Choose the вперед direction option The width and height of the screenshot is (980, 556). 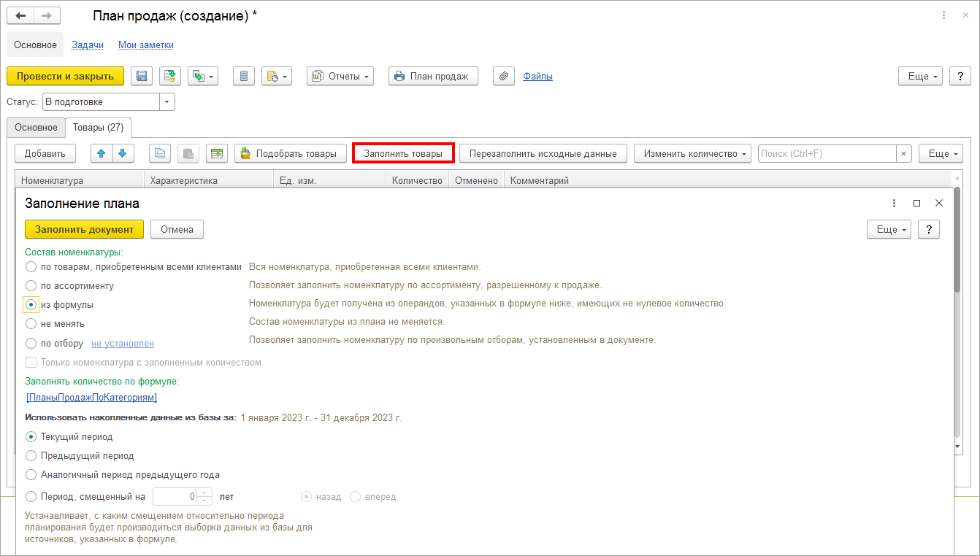[x=373, y=496]
